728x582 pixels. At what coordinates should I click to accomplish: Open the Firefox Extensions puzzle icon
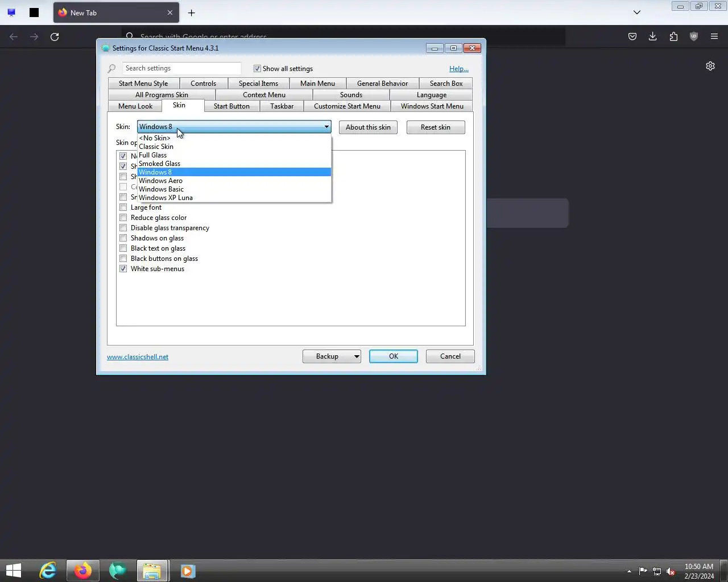click(x=673, y=36)
